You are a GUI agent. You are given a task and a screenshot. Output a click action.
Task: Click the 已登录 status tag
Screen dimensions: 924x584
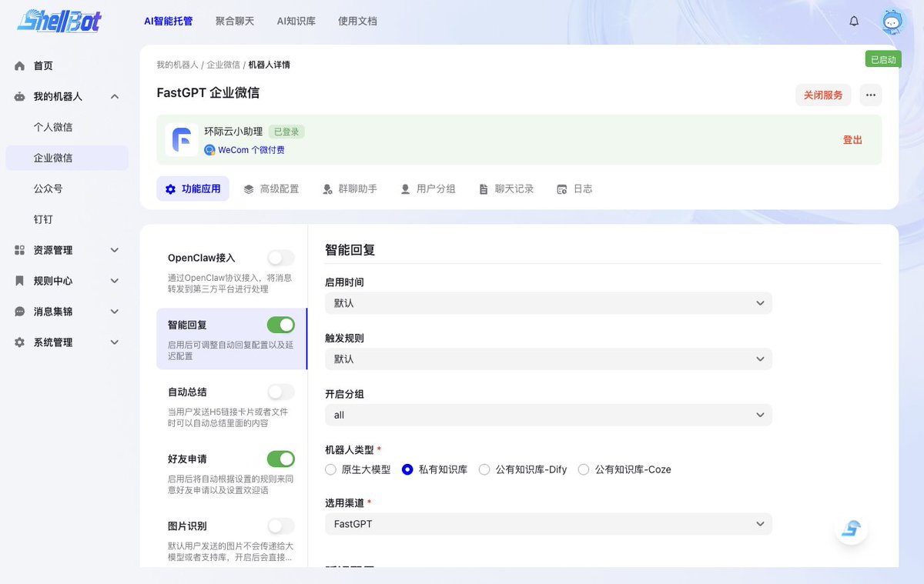pos(286,132)
